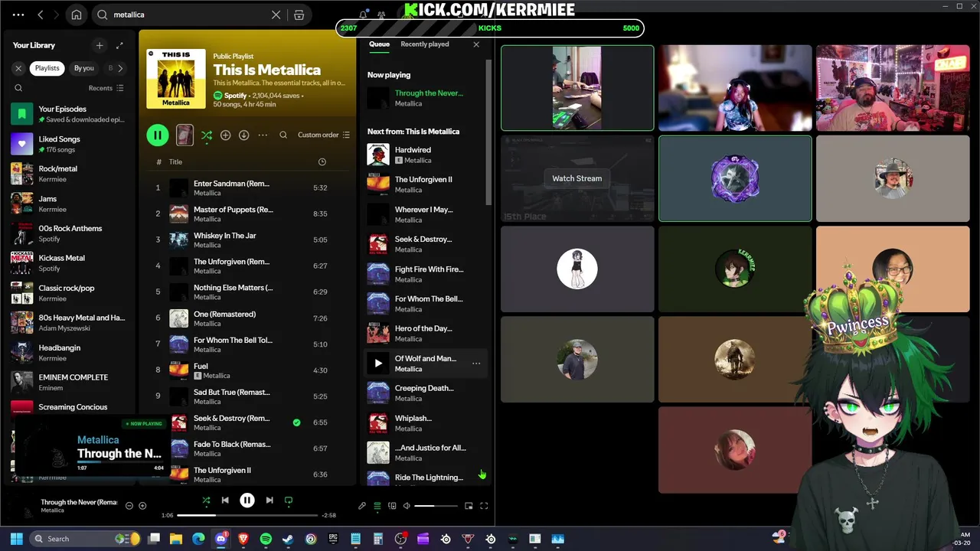This screenshot has width=980, height=551.
Task: Click the song progress bar
Action: click(249, 515)
